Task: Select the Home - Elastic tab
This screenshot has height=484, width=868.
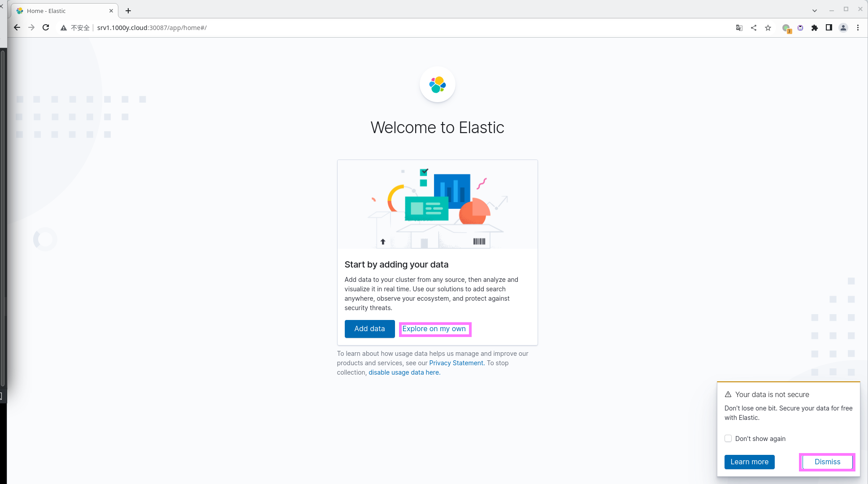Action: click(x=65, y=11)
